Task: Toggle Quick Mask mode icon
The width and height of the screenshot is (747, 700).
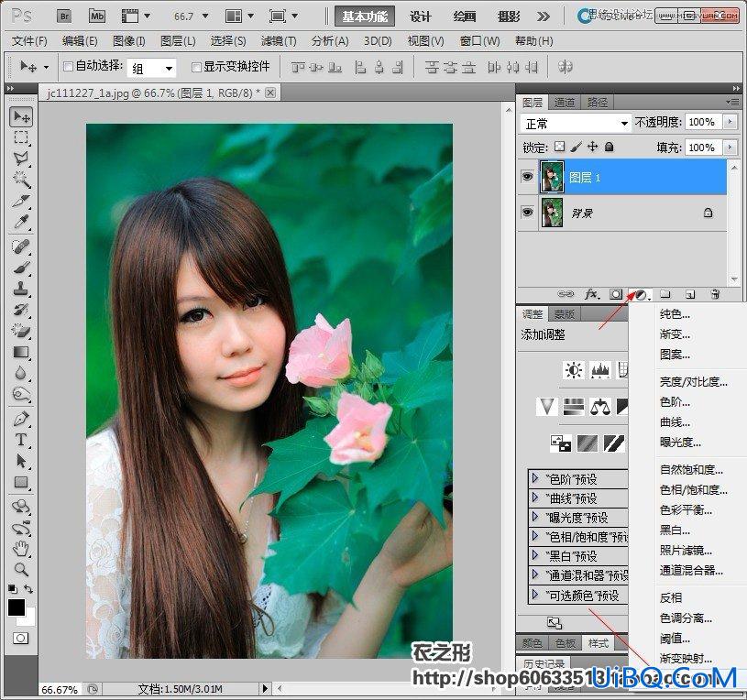Action: (x=20, y=638)
